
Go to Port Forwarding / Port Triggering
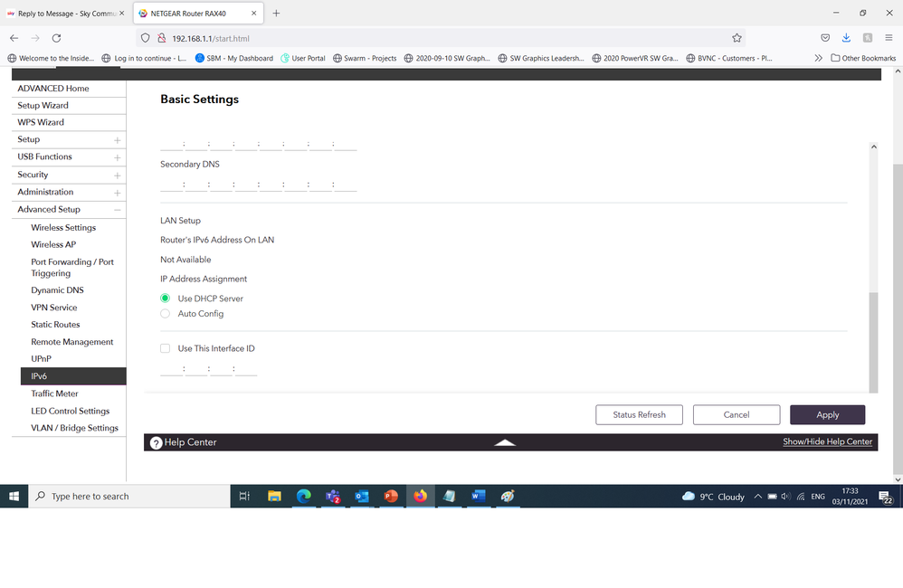click(x=72, y=267)
